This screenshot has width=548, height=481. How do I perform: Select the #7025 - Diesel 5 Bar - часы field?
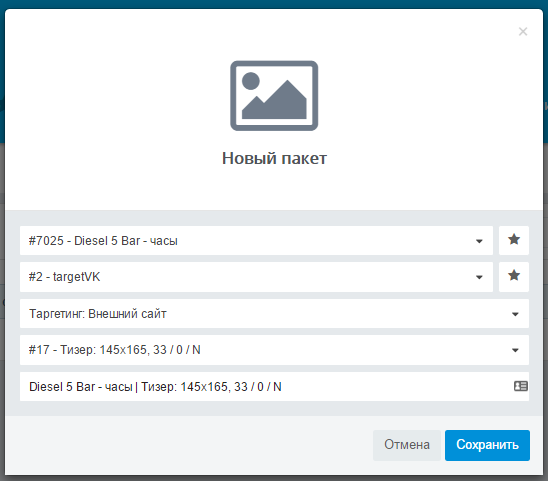pos(256,240)
